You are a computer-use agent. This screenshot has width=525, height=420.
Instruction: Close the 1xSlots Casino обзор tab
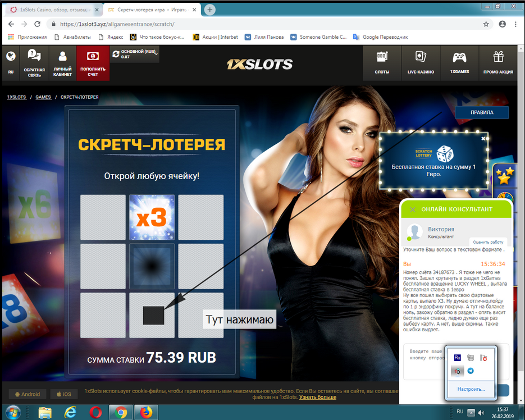click(x=97, y=10)
